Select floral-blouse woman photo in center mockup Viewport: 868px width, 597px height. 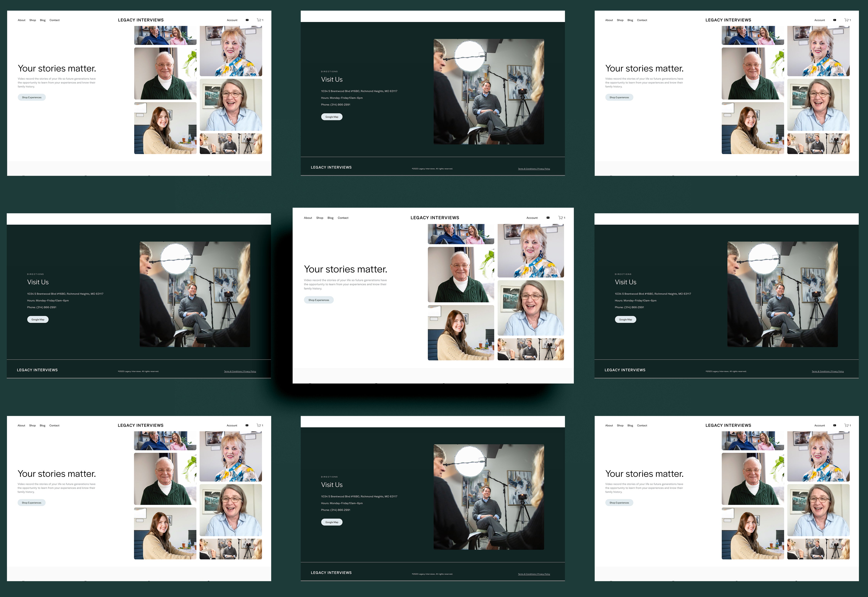[x=530, y=251]
